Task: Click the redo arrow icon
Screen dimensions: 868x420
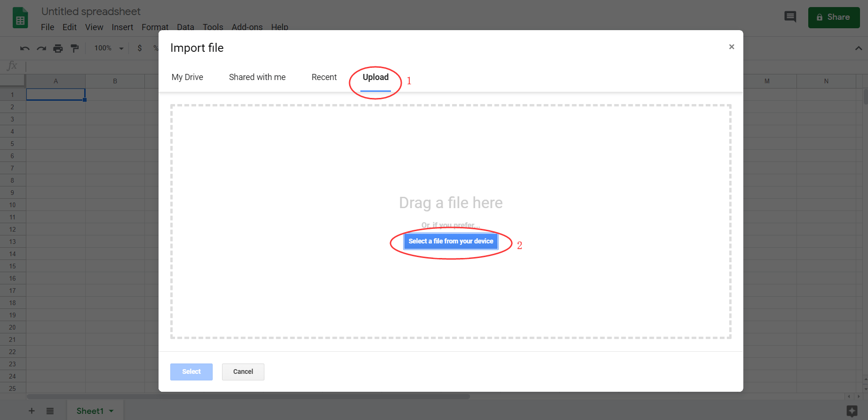Action: pyautogui.click(x=41, y=48)
